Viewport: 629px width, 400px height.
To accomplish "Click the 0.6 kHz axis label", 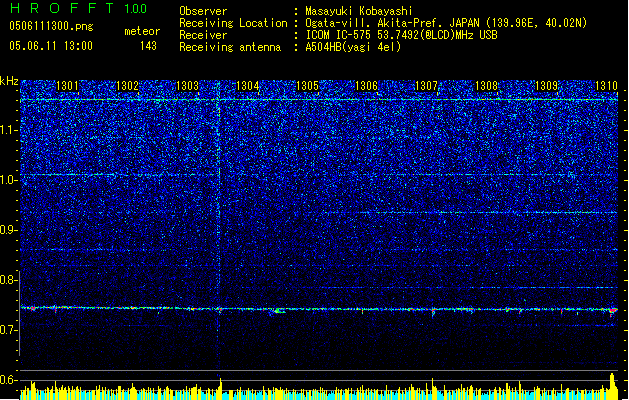I will pyautogui.click(x=8, y=380).
